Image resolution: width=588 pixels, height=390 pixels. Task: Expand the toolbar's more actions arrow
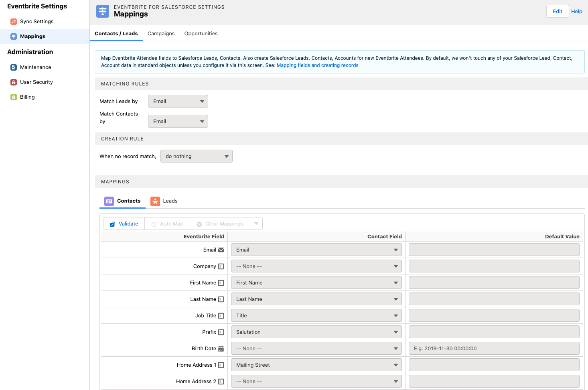click(x=256, y=223)
